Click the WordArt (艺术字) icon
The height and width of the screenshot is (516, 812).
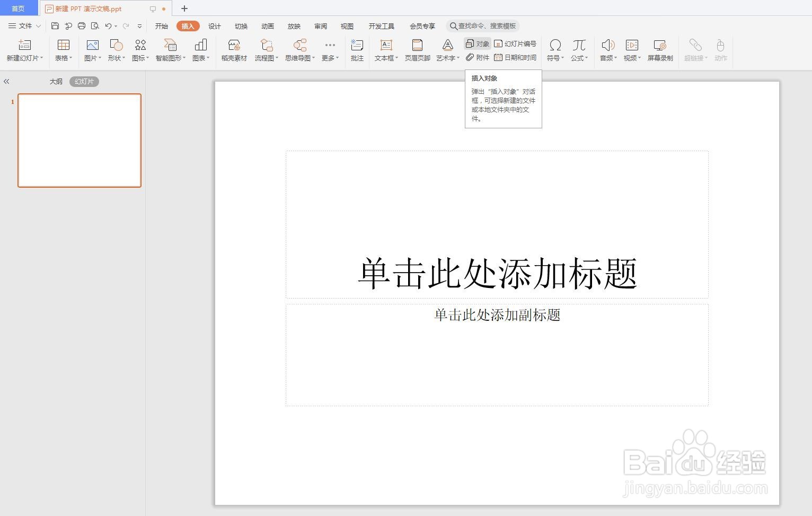(448, 45)
